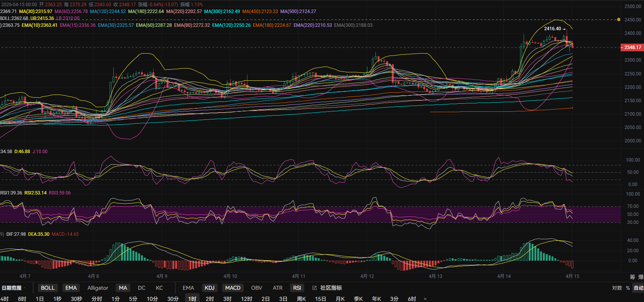Toggle the MACD sub-indicator
Screen dimensions: 644x302
tap(233, 288)
